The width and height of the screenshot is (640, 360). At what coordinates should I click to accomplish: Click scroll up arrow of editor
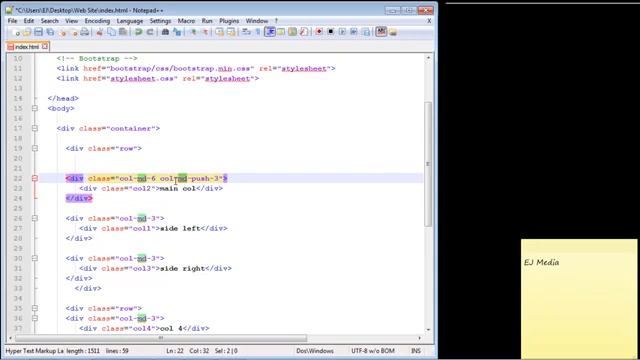(428, 58)
